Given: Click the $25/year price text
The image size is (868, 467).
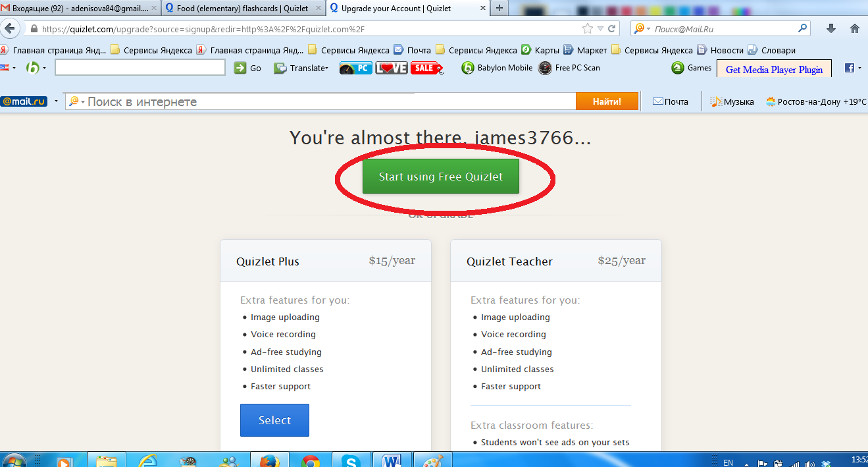Looking at the screenshot, I should (622, 260).
